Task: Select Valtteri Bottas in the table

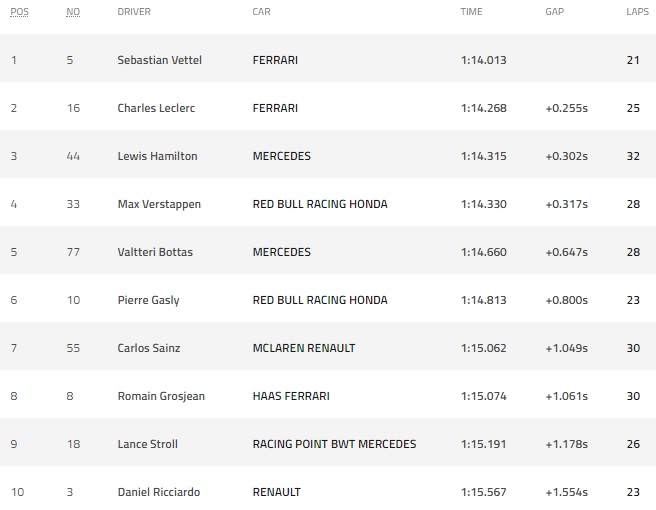Action: [155, 252]
